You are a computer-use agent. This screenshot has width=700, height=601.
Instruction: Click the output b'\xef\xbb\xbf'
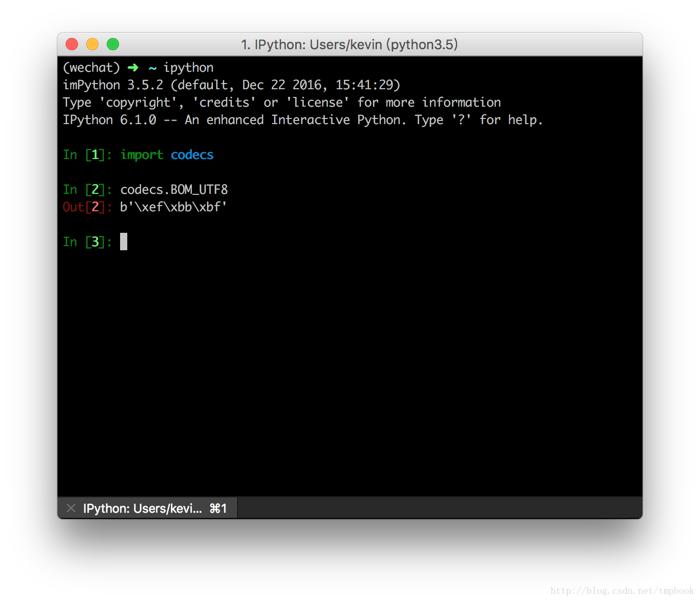[x=173, y=207]
